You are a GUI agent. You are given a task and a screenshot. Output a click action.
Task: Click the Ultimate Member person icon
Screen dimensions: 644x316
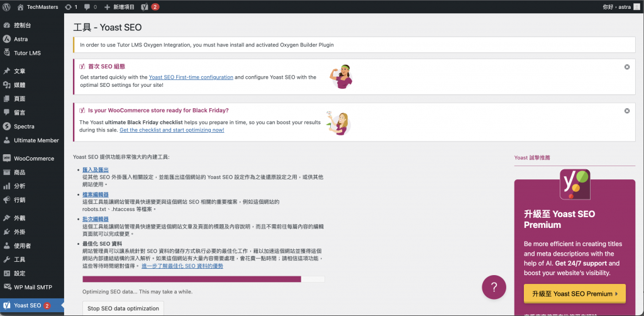point(6,140)
